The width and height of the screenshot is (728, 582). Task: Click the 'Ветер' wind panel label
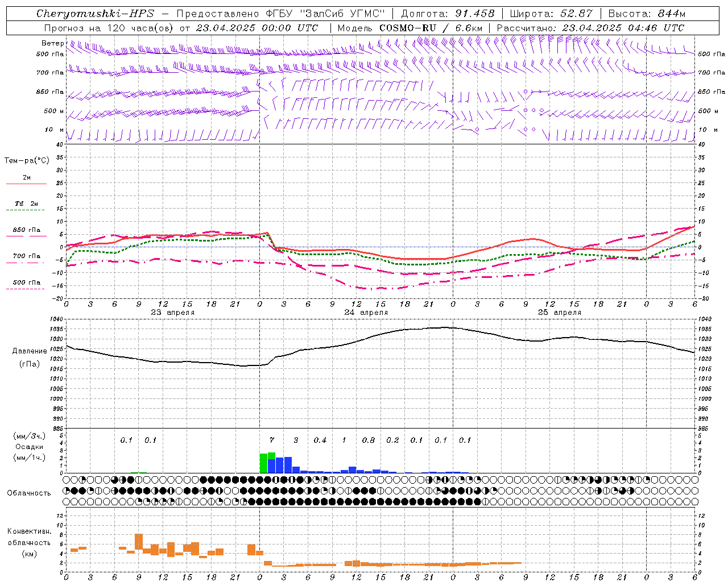[x=52, y=43]
